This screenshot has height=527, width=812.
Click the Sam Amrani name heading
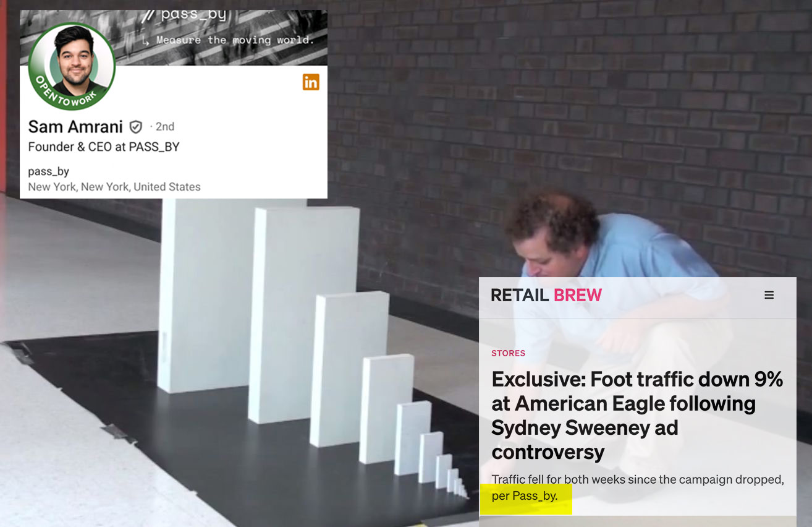[76, 127]
